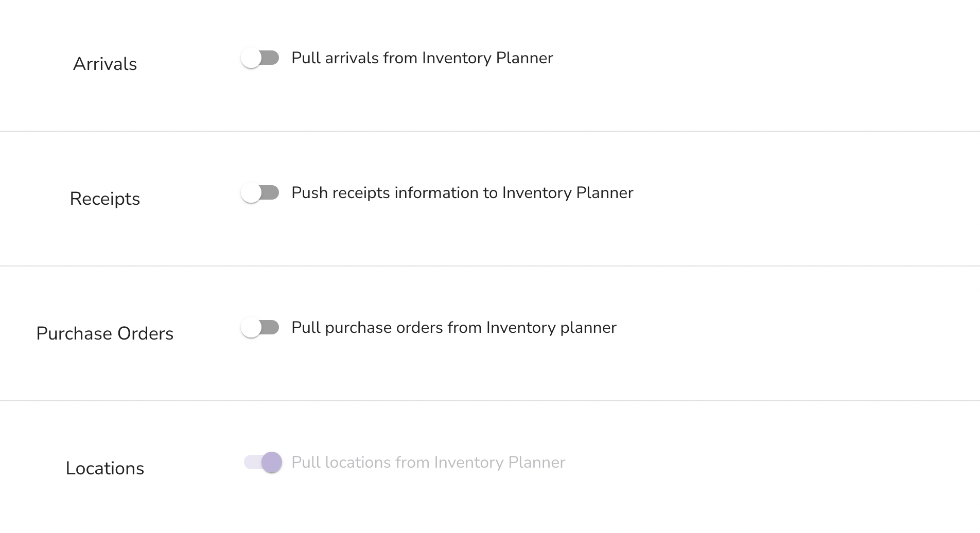Select the Purchase Orders section label
Viewport: 980px width, 533px height.
pos(105,333)
